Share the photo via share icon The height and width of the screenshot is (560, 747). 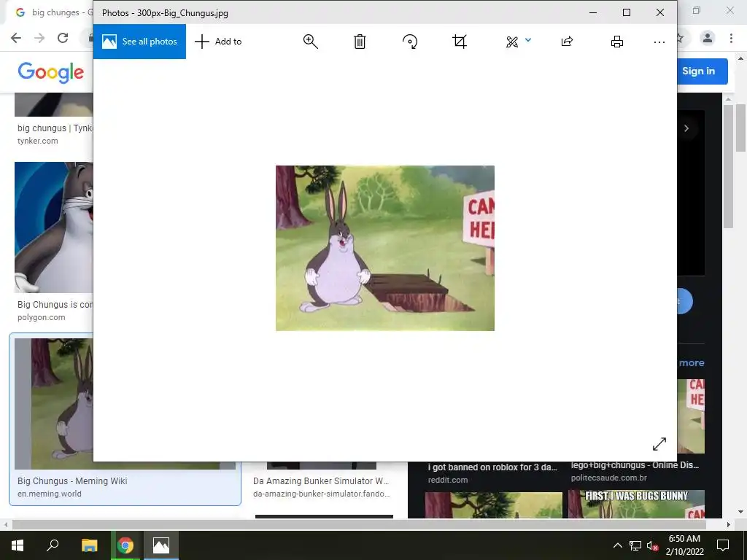tap(567, 42)
